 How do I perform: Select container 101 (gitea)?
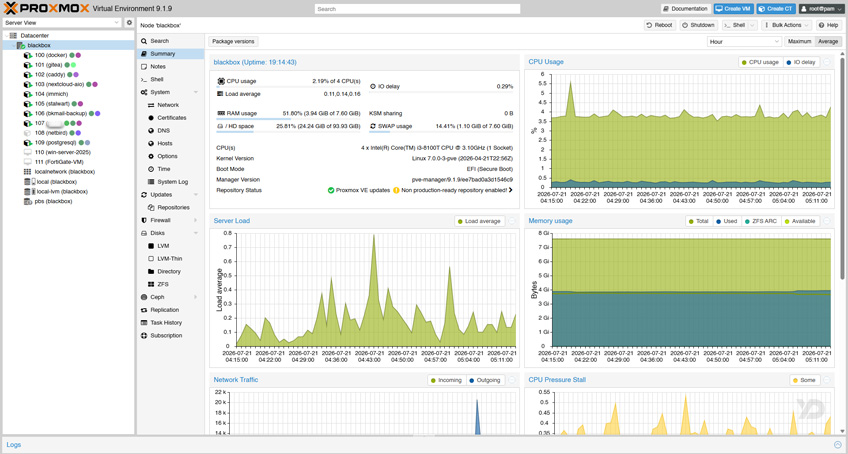[x=50, y=65]
